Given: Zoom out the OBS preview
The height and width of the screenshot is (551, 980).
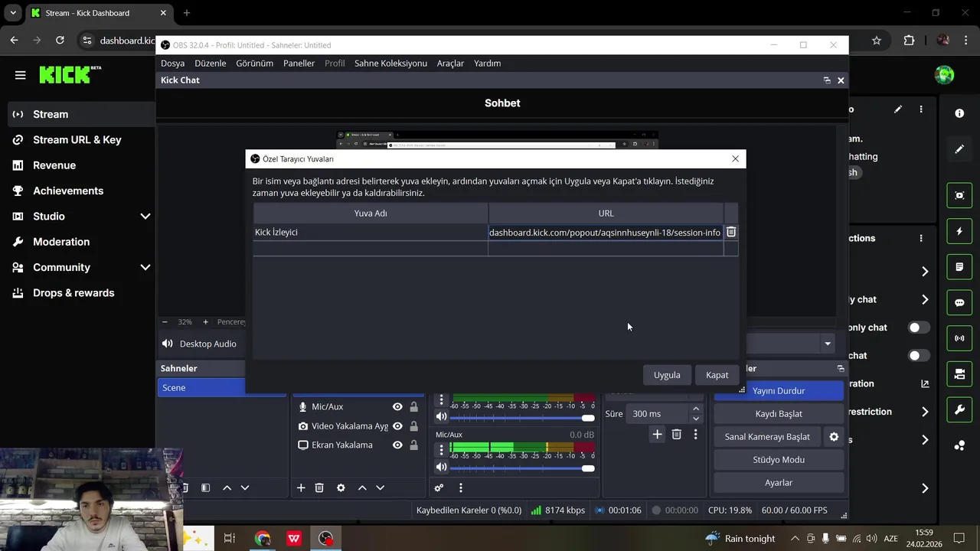Looking at the screenshot, I should 165,322.
